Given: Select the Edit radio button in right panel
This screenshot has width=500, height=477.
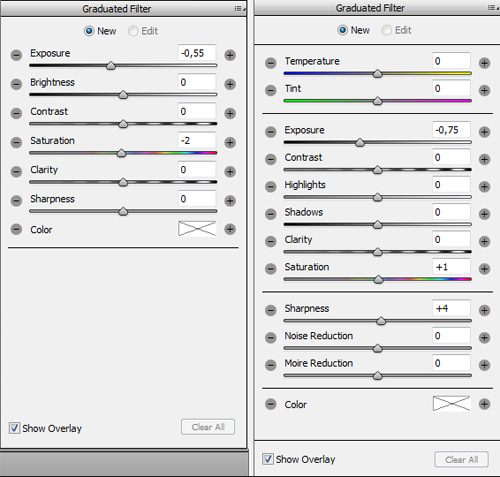Looking at the screenshot, I should click(x=387, y=30).
